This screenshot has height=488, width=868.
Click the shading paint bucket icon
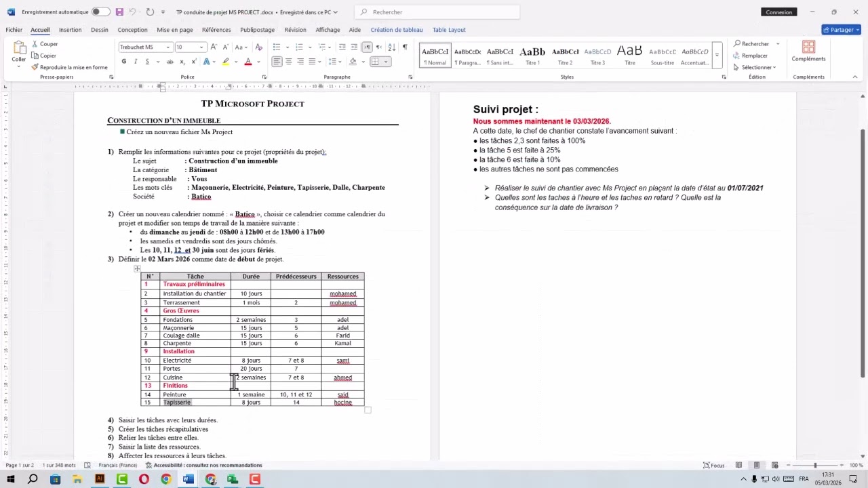tap(353, 62)
